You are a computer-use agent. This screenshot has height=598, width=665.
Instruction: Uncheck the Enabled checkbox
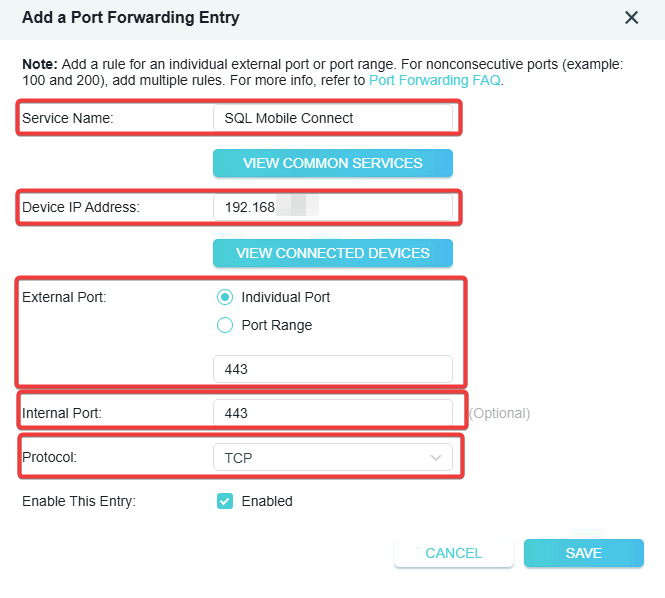click(x=225, y=501)
